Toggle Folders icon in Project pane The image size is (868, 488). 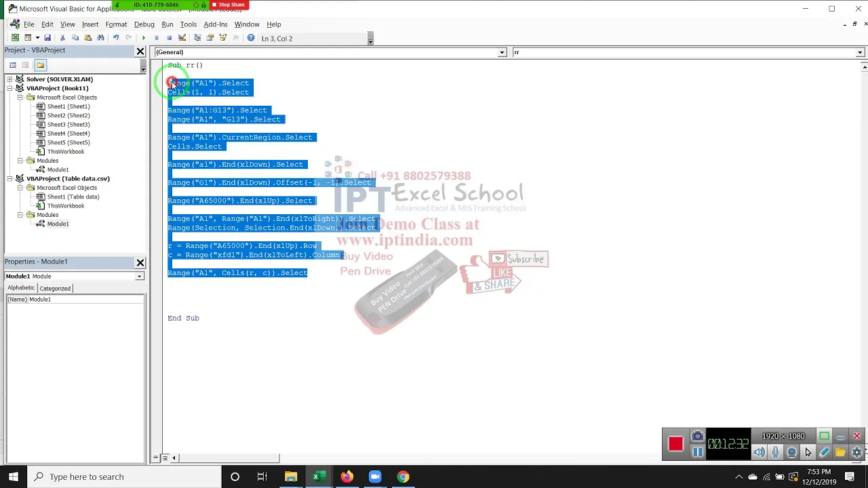click(40, 65)
